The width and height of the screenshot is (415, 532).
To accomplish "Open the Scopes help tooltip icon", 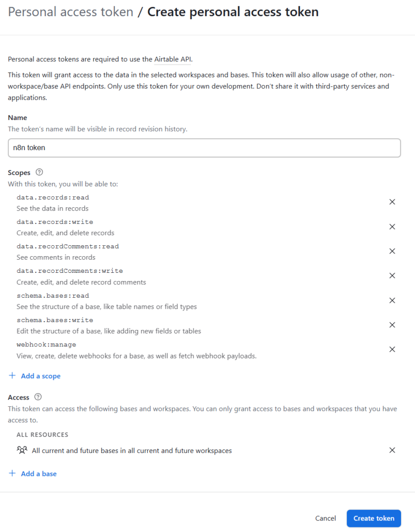I will [39, 172].
